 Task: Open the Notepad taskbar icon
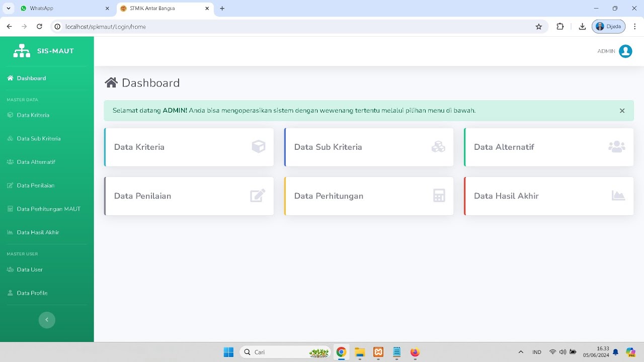tap(396, 352)
